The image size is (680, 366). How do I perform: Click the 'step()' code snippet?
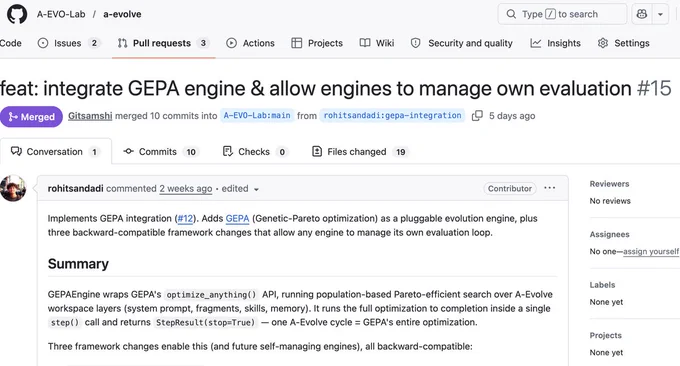[x=65, y=322]
